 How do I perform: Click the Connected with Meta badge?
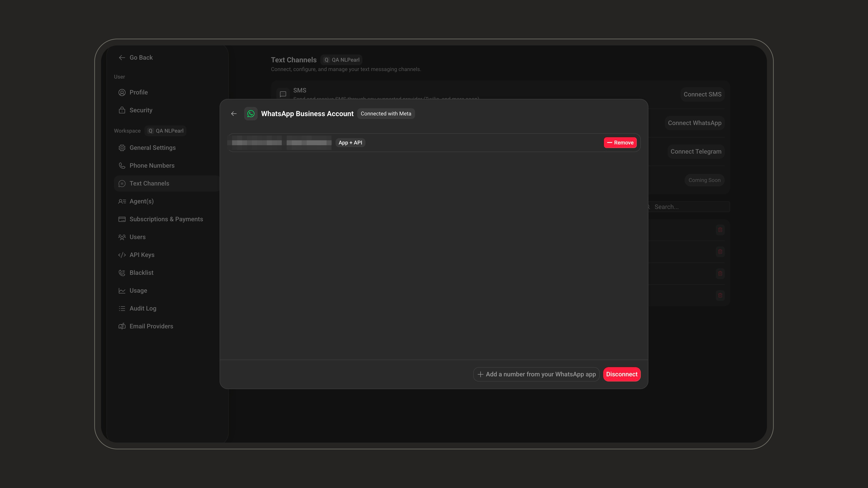tap(386, 114)
